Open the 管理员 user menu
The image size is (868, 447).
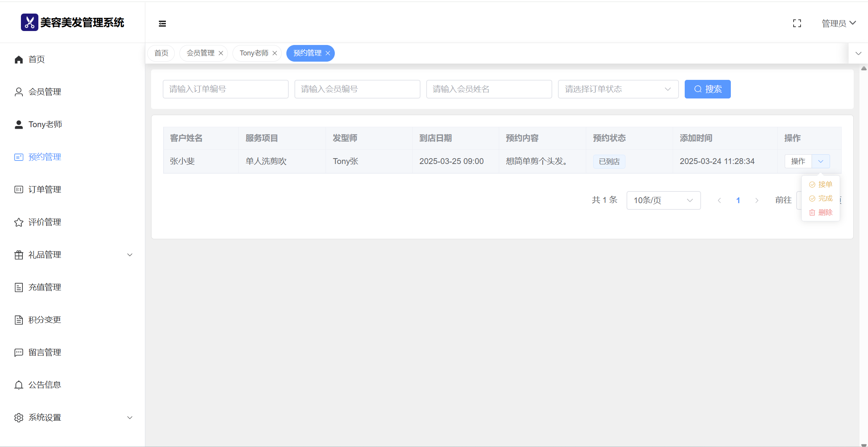click(839, 24)
